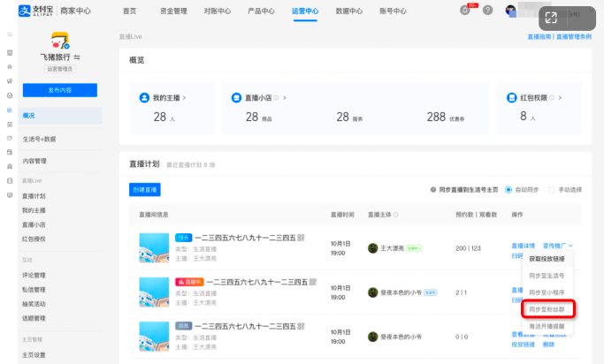The image size is (604, 364).
Task: Click the 创建直播 button
Action: pos(145,190)
